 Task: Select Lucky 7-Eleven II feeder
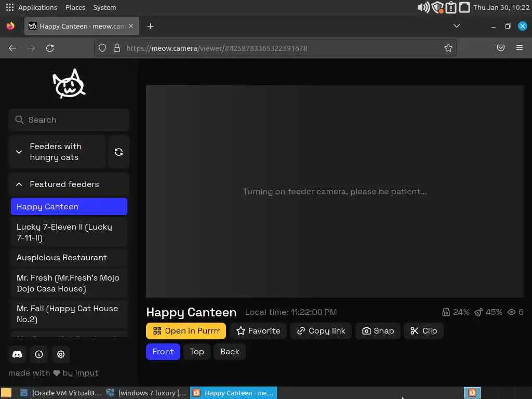tap(69, 232)
